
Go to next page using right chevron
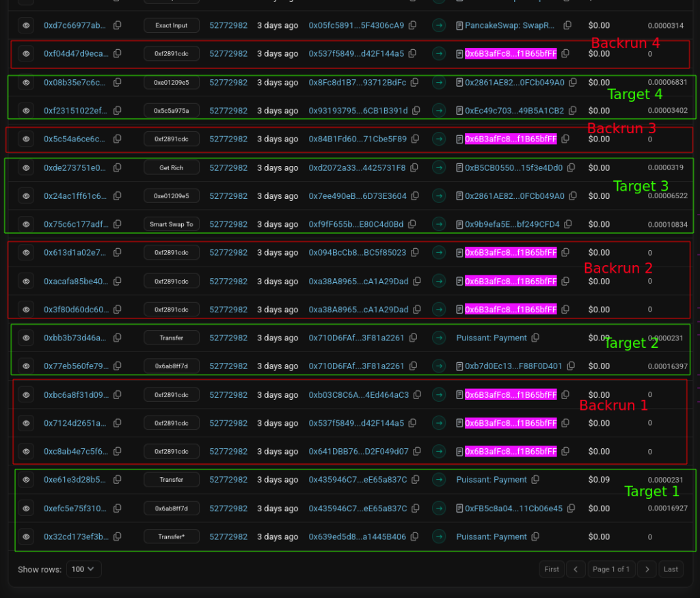[x=647, y=569]
